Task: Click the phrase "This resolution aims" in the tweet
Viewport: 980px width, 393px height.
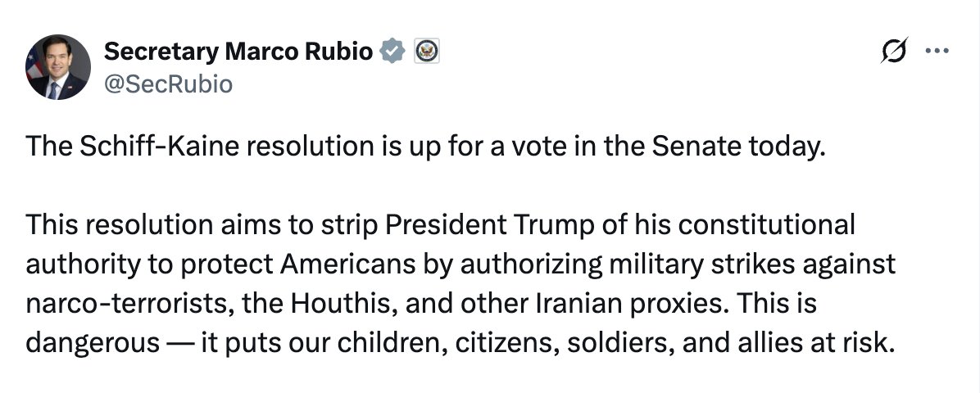Action: pos(134,224)
